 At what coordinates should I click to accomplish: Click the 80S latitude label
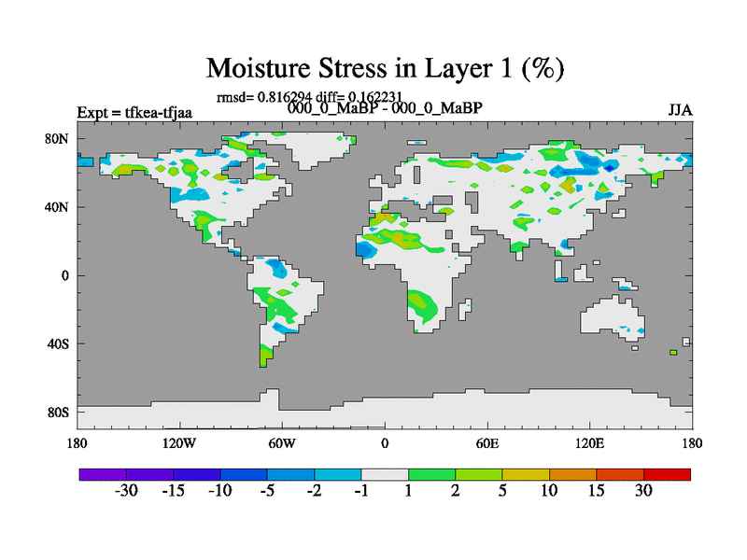click(58, 413)
